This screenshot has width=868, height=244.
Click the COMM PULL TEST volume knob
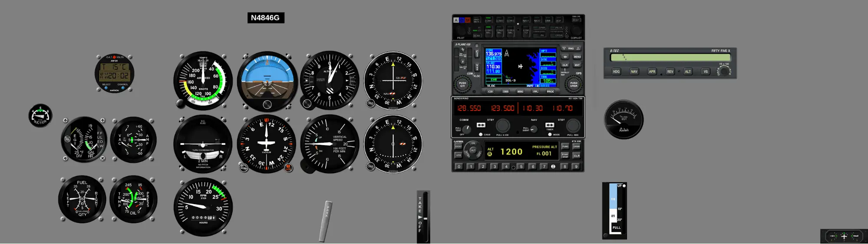(x=466, y=130)
